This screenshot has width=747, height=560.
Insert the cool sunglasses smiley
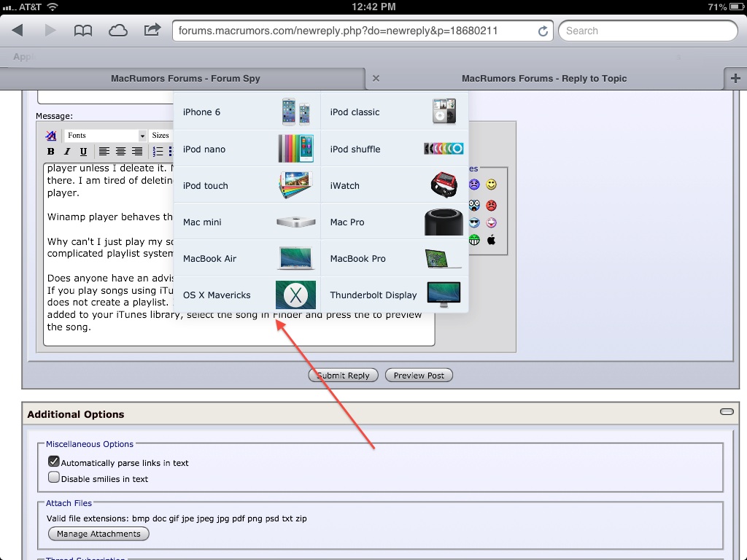(x=474, y=222)
